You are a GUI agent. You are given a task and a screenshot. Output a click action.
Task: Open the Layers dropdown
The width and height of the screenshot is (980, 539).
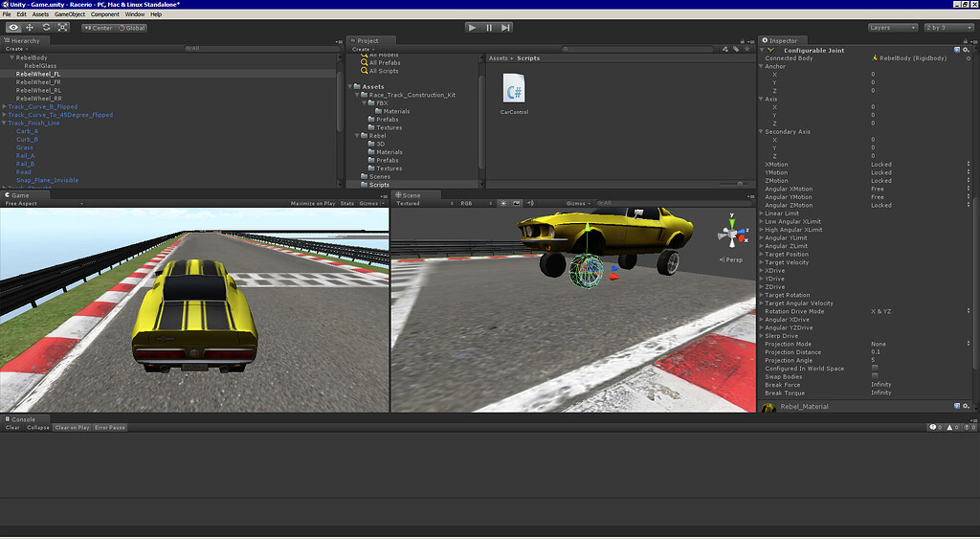(x=893, y=28)
